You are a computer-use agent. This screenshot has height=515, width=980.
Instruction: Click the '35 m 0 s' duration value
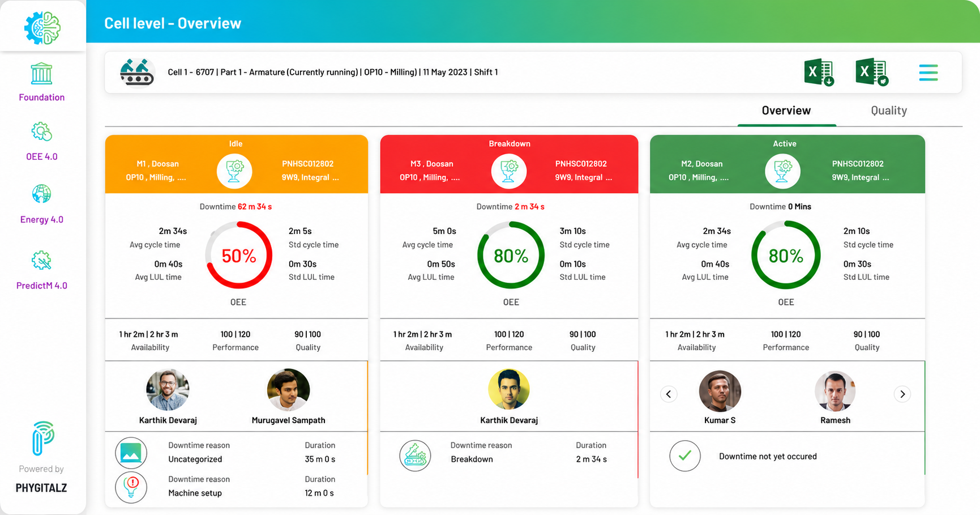point(320,459)
